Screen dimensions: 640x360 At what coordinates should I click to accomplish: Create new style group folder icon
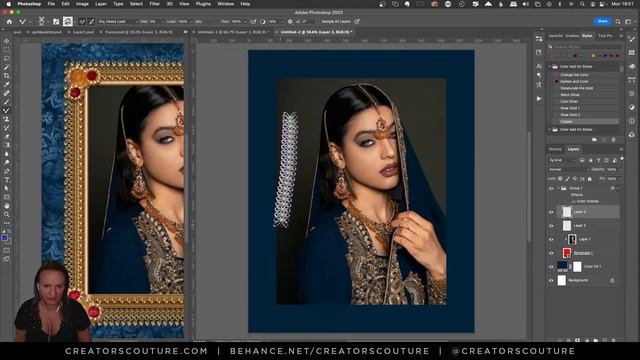[594, 140]
